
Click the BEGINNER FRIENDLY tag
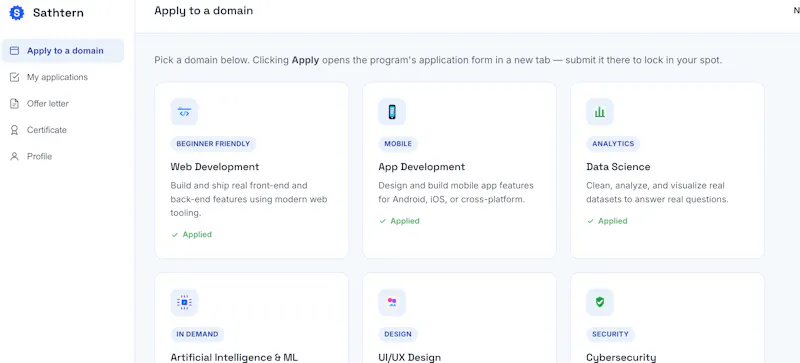(x=213, y=144)
